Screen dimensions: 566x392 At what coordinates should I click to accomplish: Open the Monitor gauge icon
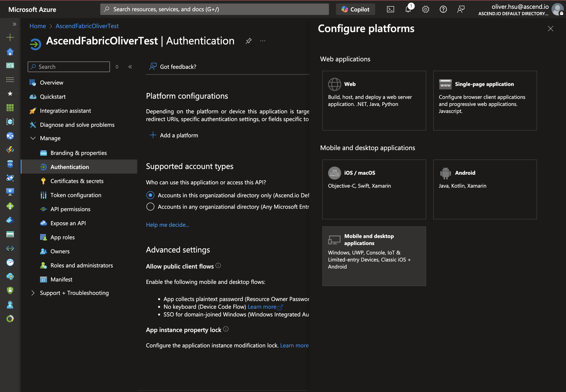pyautogui.click(x=10, y=262)
